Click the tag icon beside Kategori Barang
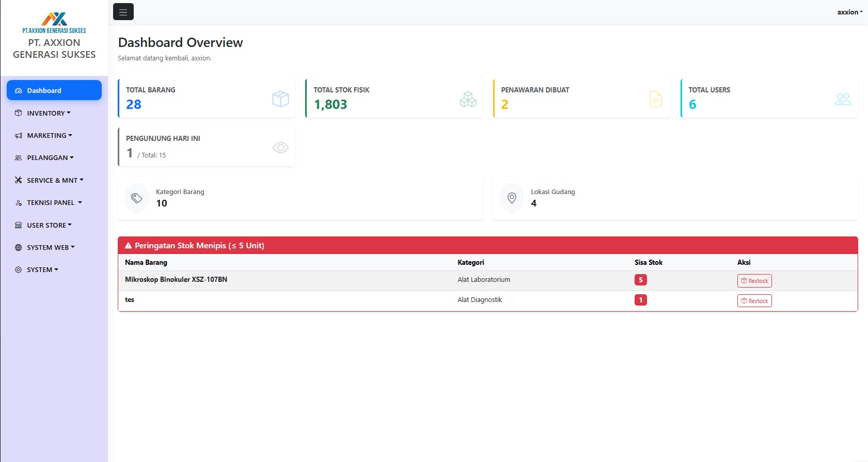The width and height of the screenshot is (868, 462). [x=137, y=198]
